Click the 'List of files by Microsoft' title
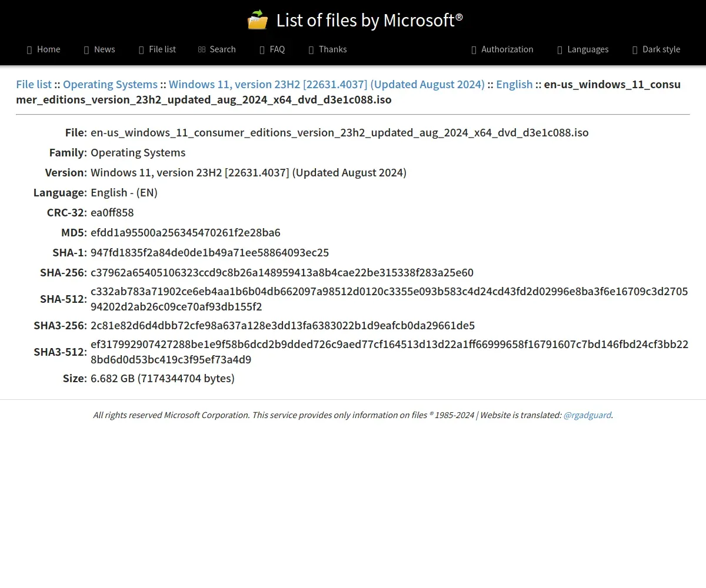 point(369,21)
